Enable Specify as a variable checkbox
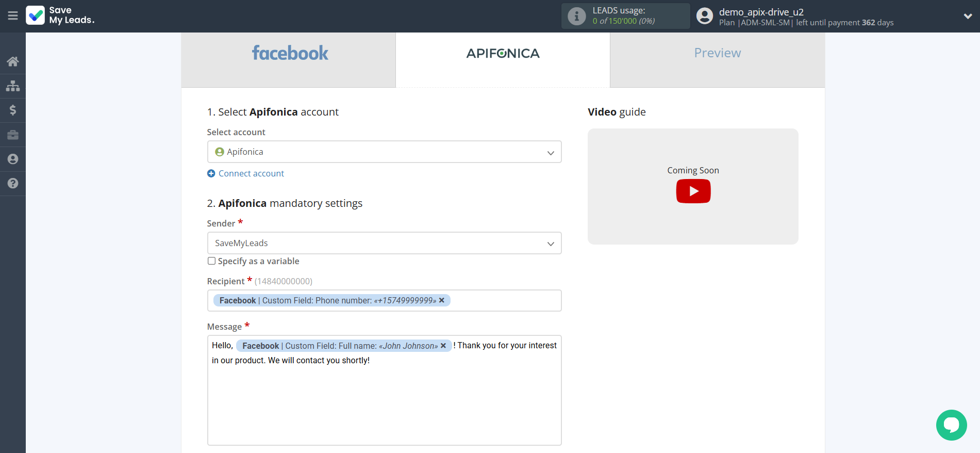Viewport: 980px width, 453px height. (x=211, y=261)
